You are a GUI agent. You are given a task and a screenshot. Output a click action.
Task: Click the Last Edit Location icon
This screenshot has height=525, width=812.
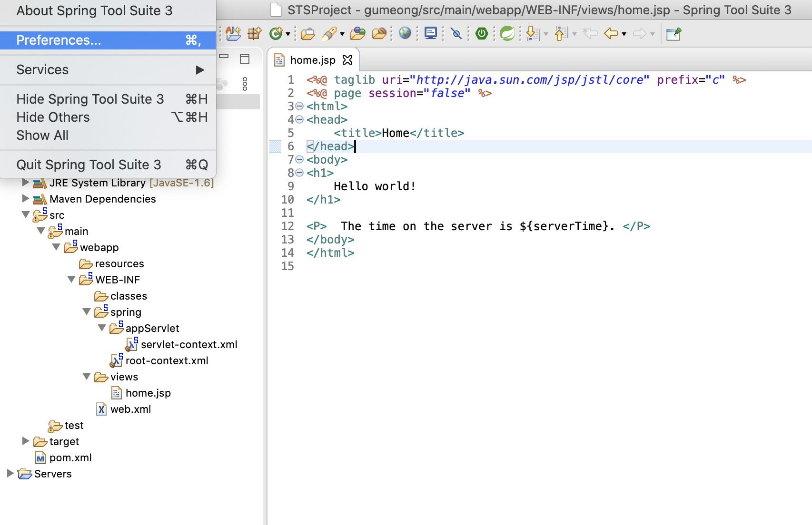pos(590,33)
